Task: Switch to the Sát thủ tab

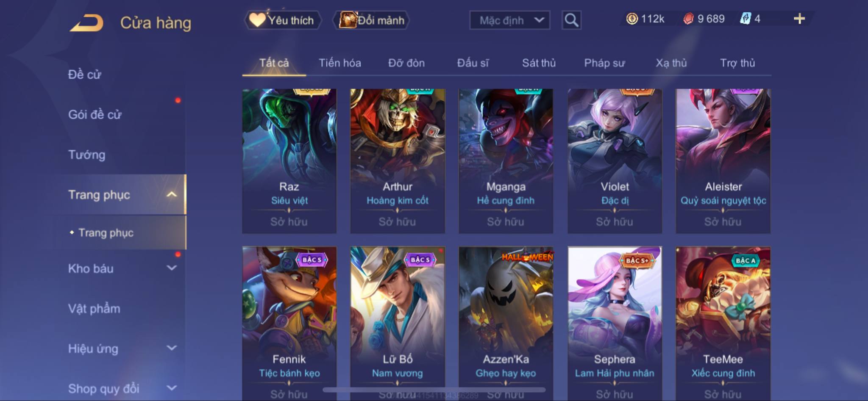Action: click(538, 63)
